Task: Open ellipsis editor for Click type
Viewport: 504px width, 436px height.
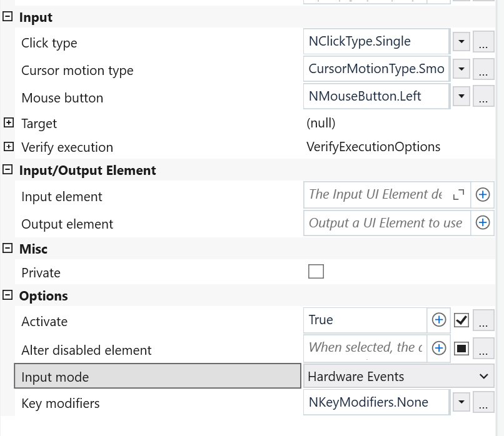Action: point(482,43)
